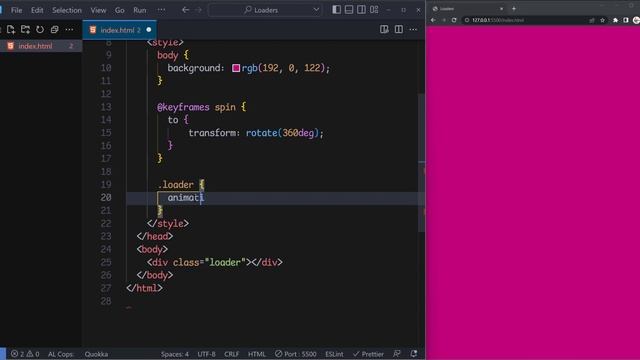Open the preview to the side icon
Viewport: 640px width, 360px height.
pyautogui.click(x=384, y=29)
